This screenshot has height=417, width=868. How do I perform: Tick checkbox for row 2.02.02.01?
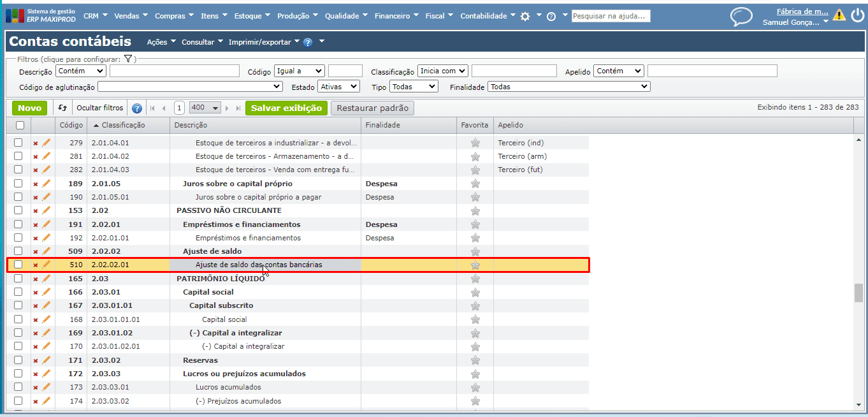click(x=18, y=265)
